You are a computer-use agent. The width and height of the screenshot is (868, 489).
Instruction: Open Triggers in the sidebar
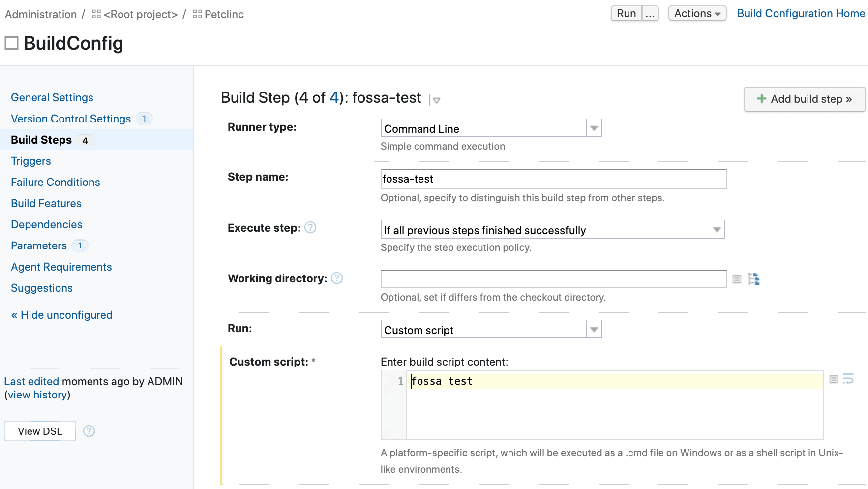click(x=31, y=161)
